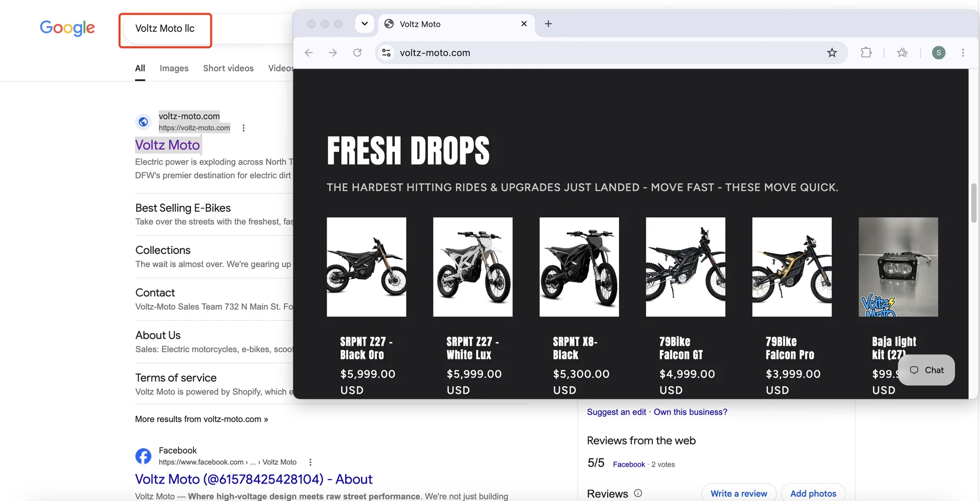
Task: Open 79Bike Falcon Pro product image
Action: click(x=792, y=267)
